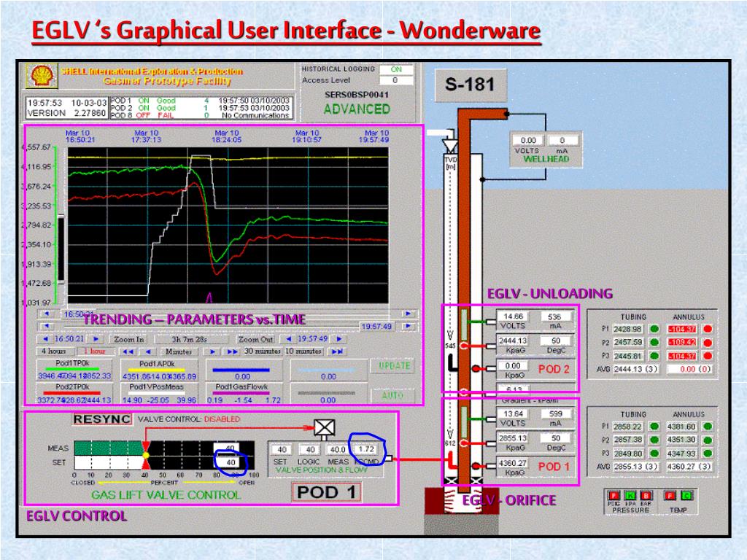Toggle Historical Logging ON indicator
Image resolution: width=747 pixels, height=560 pixels.
[x=396, y=69]
